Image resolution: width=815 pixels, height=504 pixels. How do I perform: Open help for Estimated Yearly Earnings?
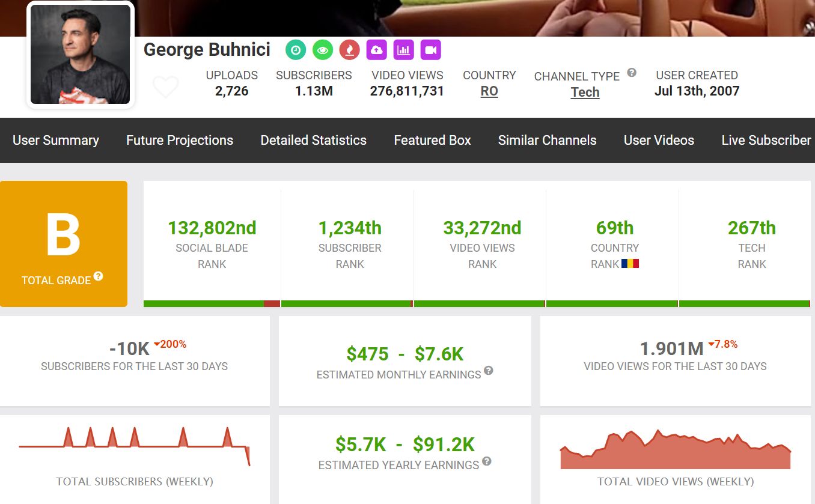[x=487, y=461]
